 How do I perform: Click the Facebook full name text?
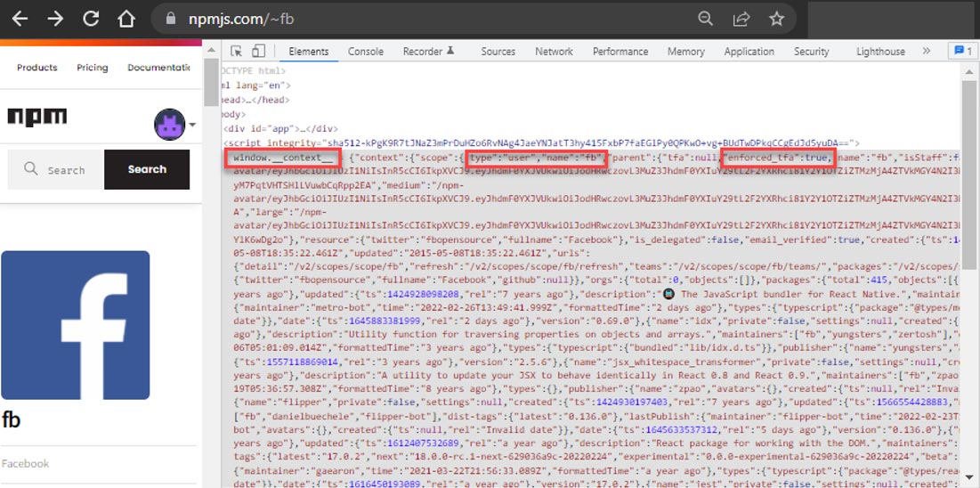[25, 464]
